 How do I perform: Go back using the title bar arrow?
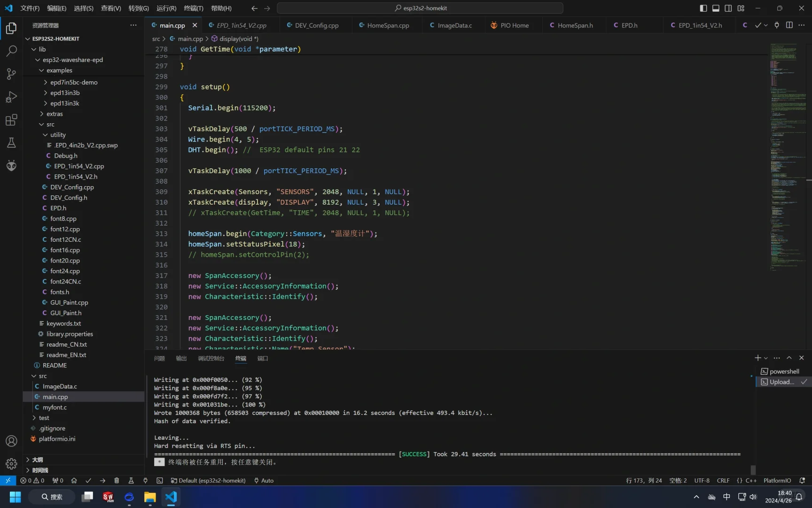click(x=254, y=8)
